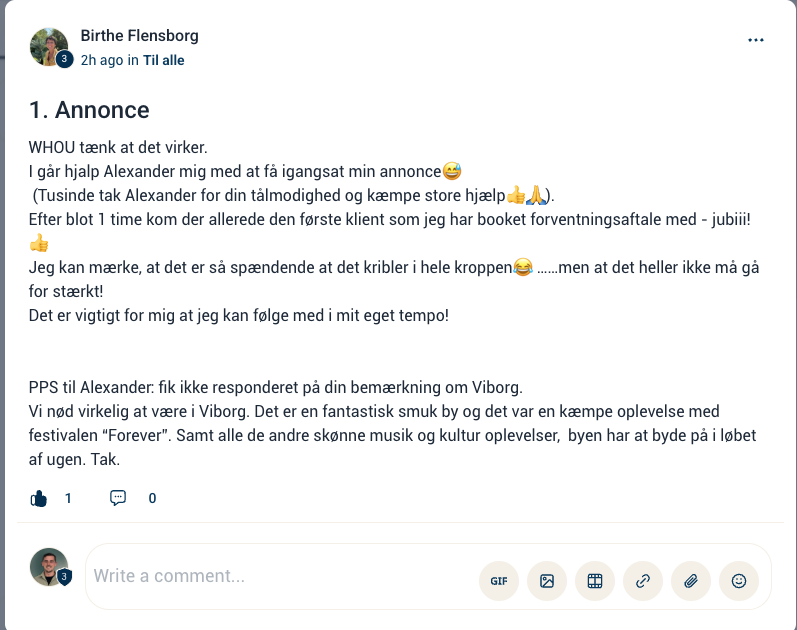Open the comments speech bubble icon
The image size is (797, 630).
pyautogui.click(x=118, y=498)
